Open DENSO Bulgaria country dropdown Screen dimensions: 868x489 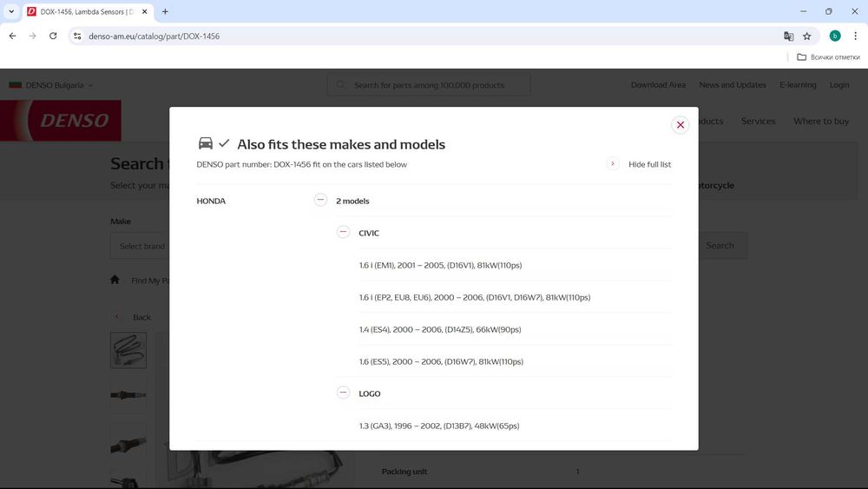point(51,85)
